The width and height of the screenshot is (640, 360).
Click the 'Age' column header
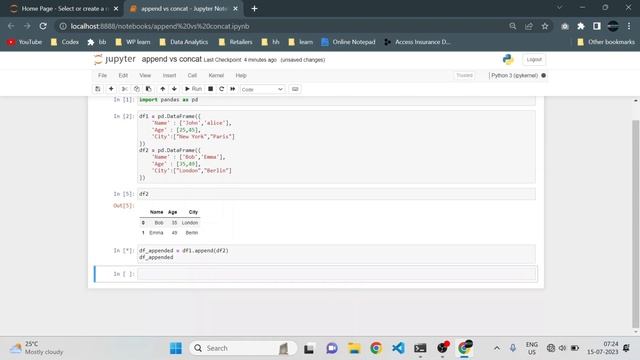[x=173, y=212]
